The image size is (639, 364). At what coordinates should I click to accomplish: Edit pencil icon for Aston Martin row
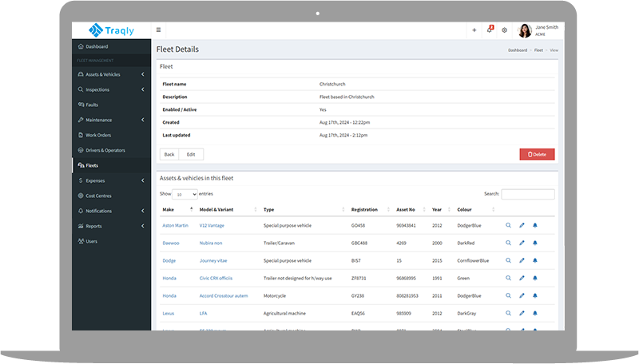tap(522, 225)
